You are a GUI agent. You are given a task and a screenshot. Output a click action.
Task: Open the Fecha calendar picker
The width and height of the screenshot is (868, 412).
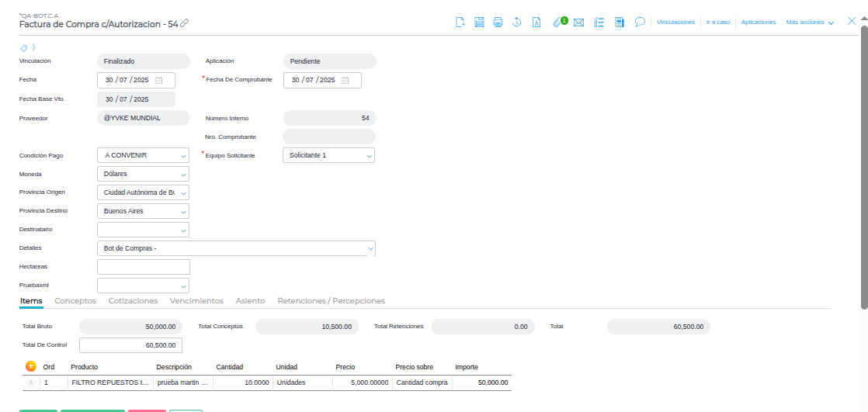(159, 80)
